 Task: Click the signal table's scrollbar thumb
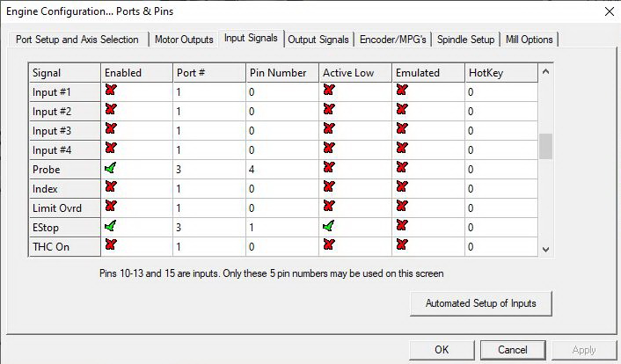(x=545, y=146)
